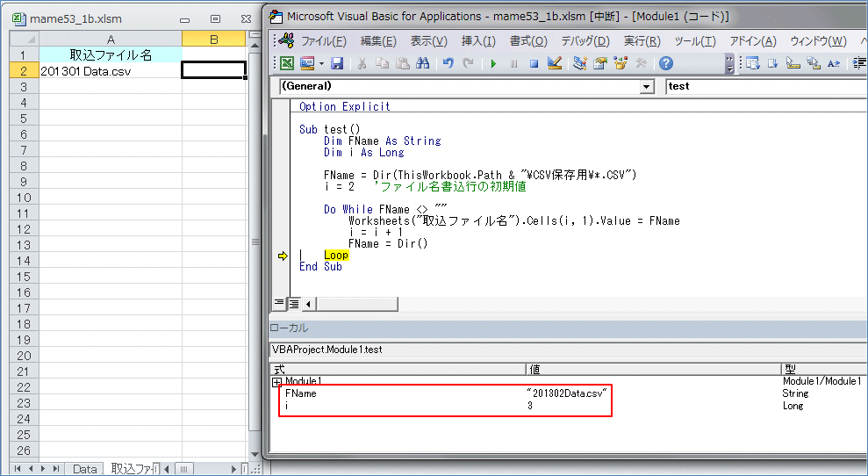Screen dimensions: 868x476
Task: Open the デバッグ(D) menu
Action: click(x=585, y=41)
